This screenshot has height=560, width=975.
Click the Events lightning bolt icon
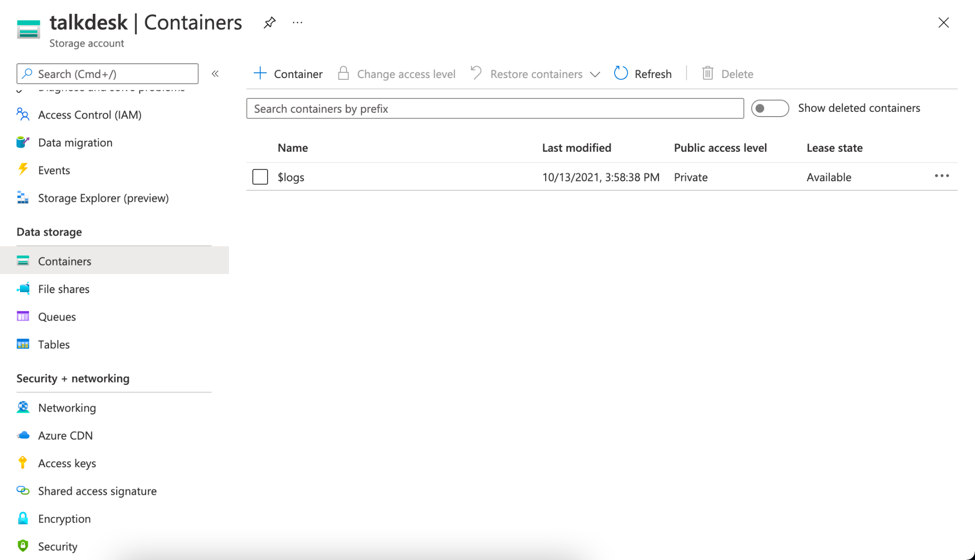[x=23, y=170]
